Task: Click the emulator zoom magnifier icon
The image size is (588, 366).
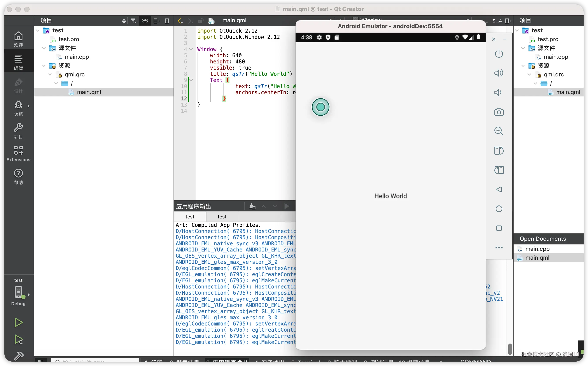Action: [499, 131]
